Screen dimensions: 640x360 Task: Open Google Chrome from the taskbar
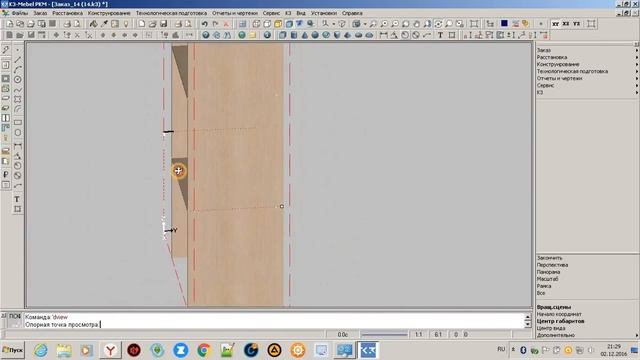point(204,350)
